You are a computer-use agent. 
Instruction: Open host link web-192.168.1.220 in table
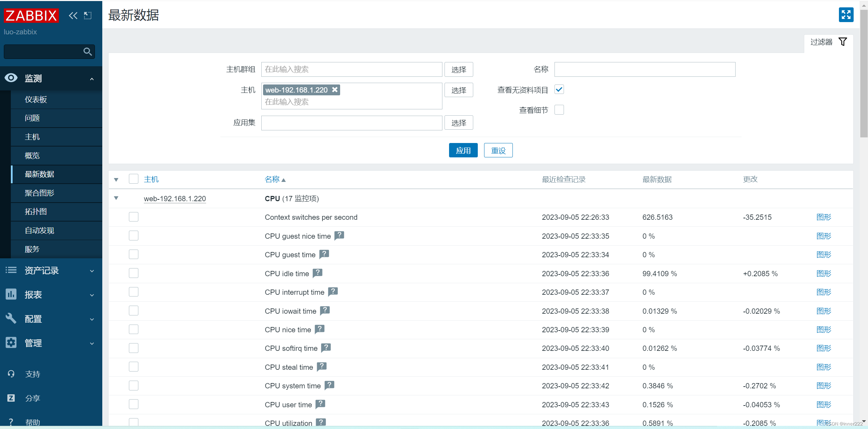pos(175,199)
